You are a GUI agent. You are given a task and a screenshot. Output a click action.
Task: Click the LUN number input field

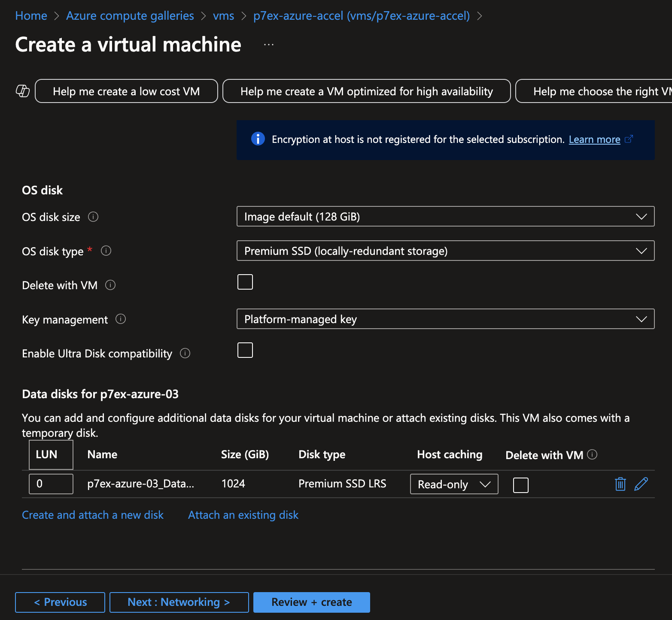pyautogui.click(x=51, y=484)
